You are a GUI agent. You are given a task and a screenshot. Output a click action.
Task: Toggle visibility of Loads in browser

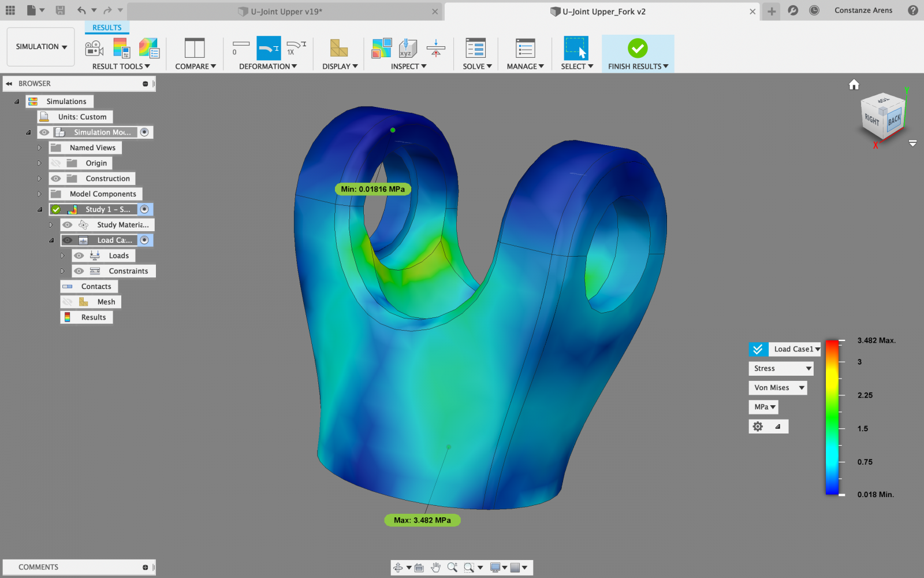[79, 255]
